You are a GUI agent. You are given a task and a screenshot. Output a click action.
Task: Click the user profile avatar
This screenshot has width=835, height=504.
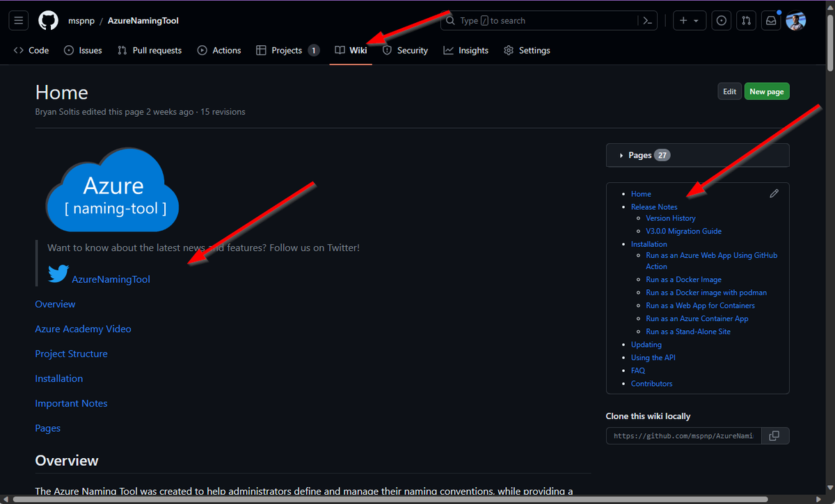(x=796, y=21)
